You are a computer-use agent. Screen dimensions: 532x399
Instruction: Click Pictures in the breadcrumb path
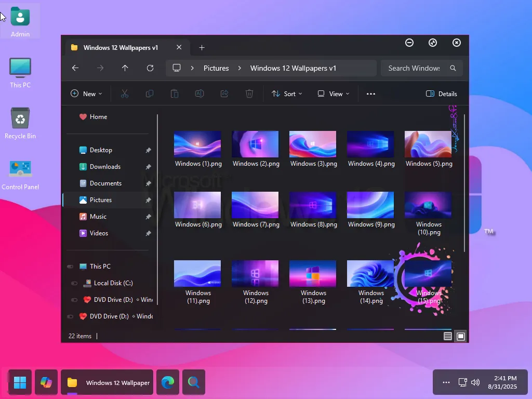click(216, 68)
